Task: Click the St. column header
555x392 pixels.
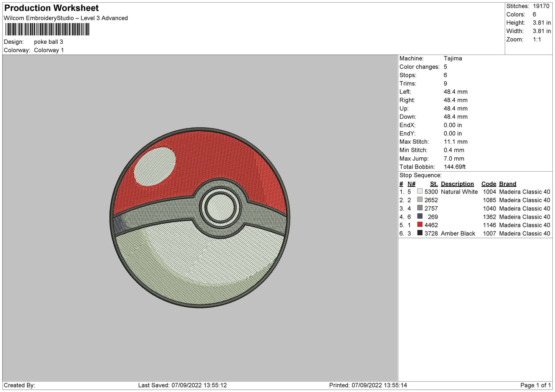Action: (x=434, y=184)
